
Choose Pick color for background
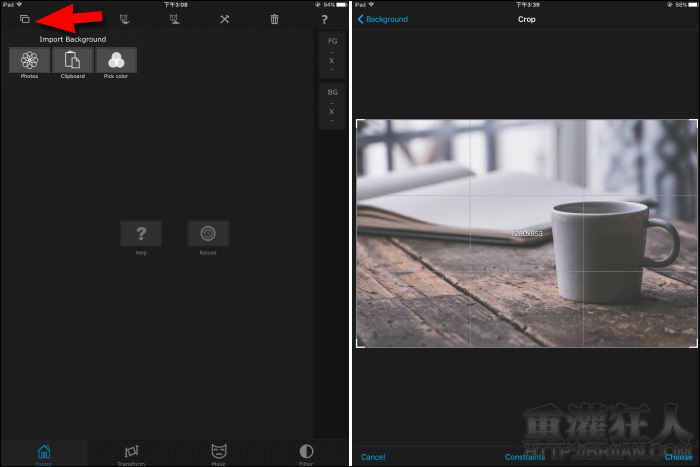pyautogui.click(x=116, y=62)
